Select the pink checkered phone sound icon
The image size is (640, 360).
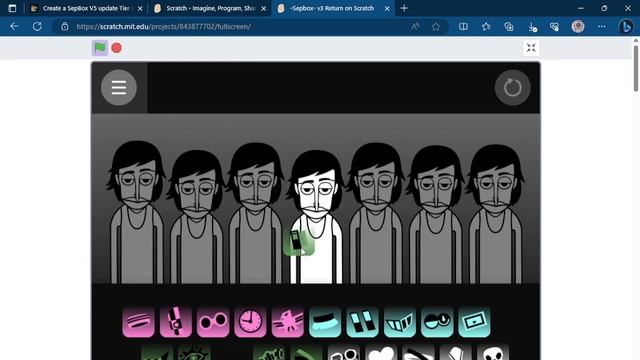[x=176, y=322]
